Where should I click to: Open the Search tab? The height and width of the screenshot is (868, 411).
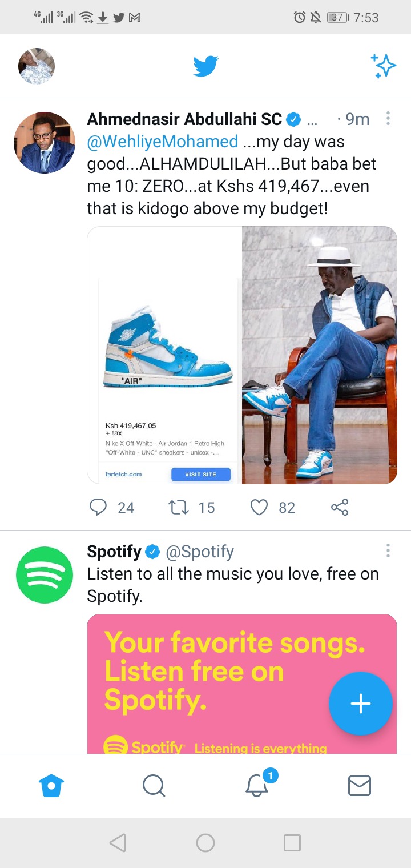(x=154, y=786)
